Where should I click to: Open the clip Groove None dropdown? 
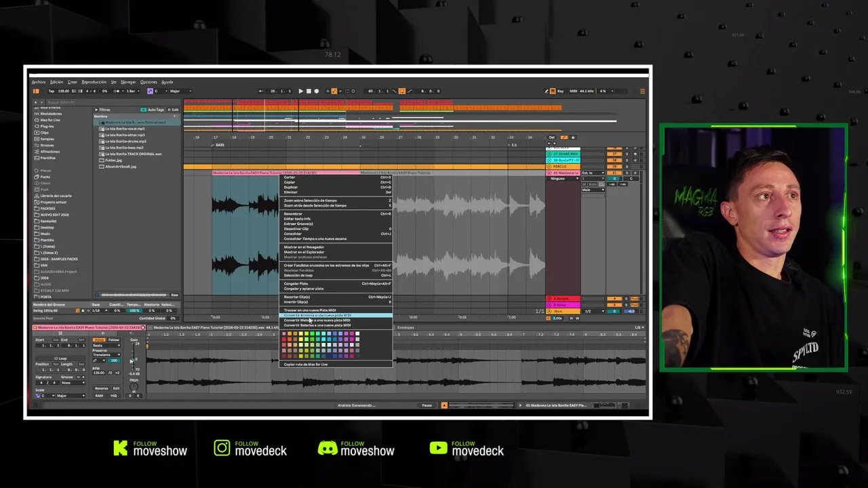73,383
